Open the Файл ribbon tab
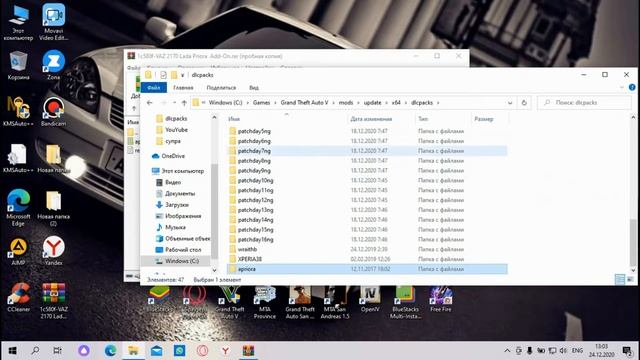Screen dimensions: 640x360 (154, 87)
